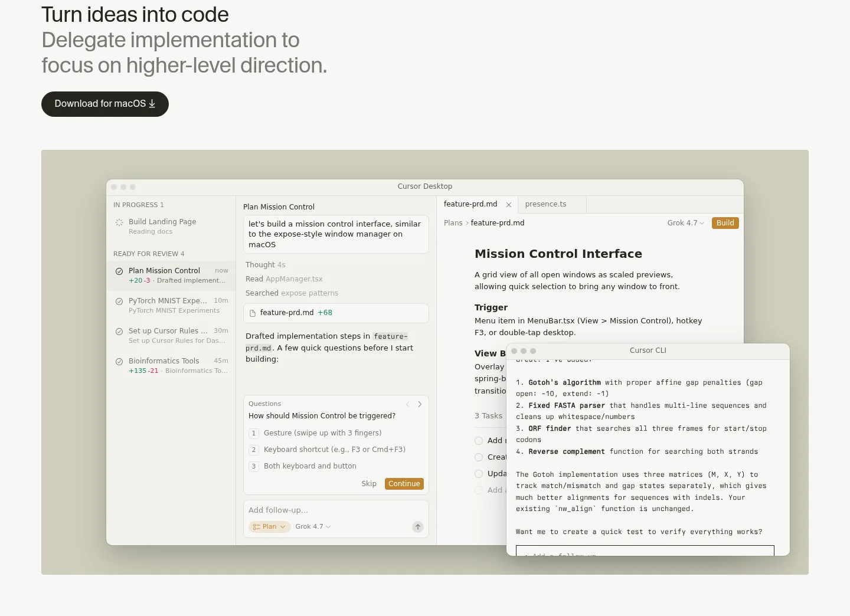Click the Build Landing Page loading spinner icon

pyautogui.click(x=119, y=222)
